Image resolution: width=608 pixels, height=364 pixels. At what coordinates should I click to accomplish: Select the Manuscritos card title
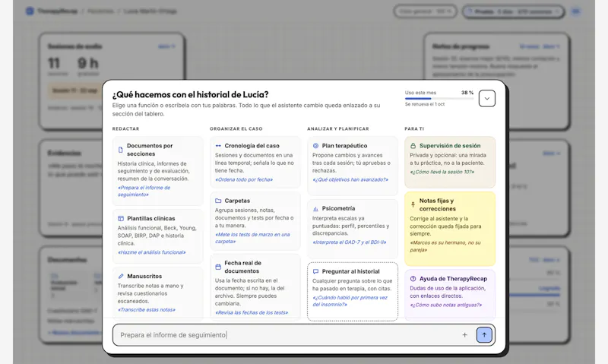tap(144, 277)
